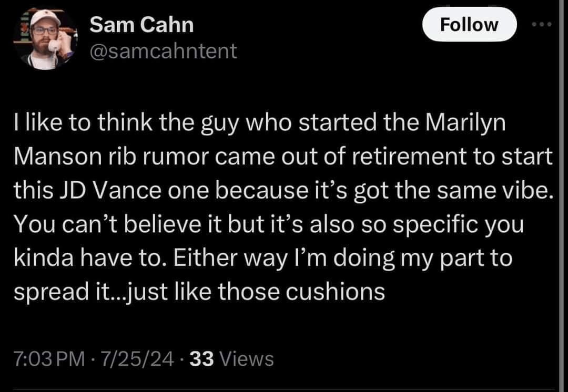
Task: Toggle following state with the Follow control
Action: pyautogui.click(x=470, y=24)
